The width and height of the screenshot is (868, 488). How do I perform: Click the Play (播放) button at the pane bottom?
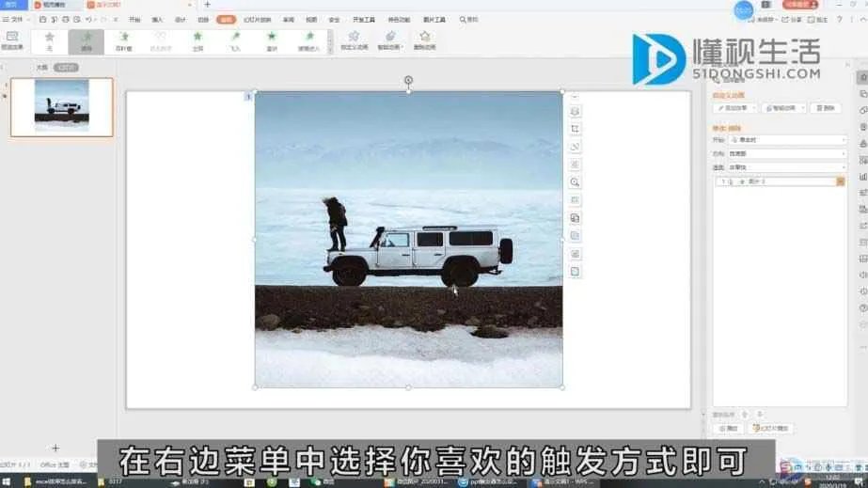[x=729, y=428]
